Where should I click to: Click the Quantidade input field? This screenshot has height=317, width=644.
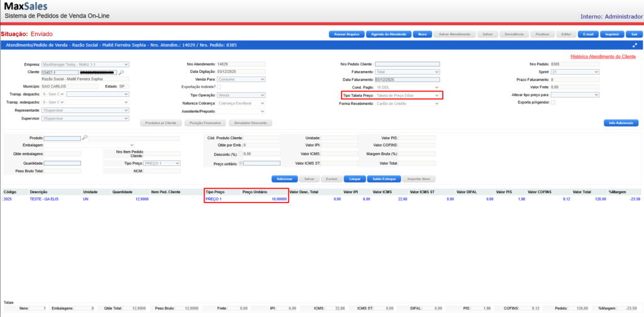point(62,164)
